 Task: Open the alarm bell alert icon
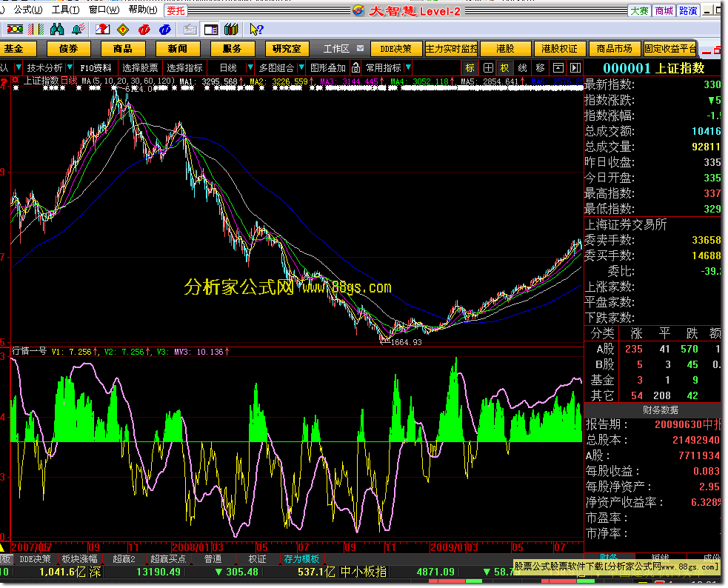pyautogui.click(x=79, y=29)
